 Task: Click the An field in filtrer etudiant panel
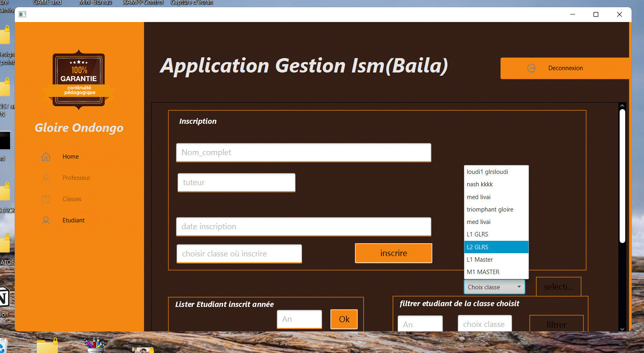coord(420,324)
